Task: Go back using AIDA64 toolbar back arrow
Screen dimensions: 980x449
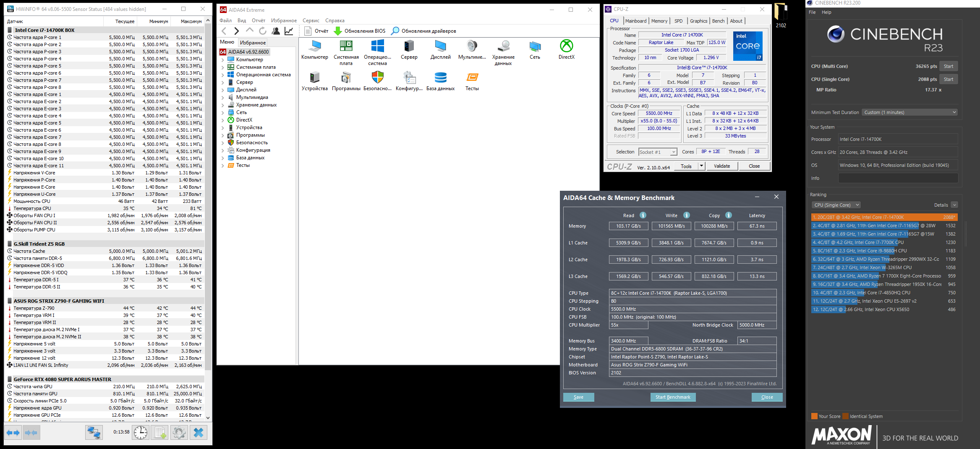Action: pos(224,31)
